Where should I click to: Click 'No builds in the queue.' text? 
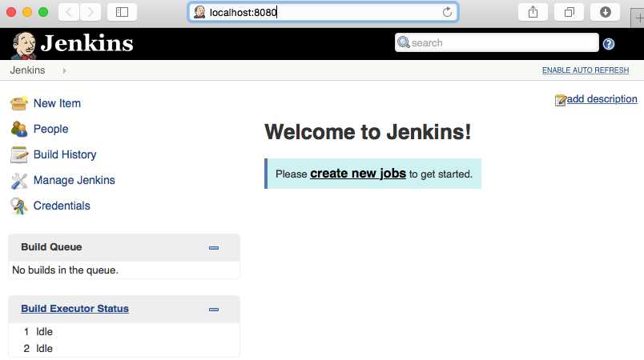click(66, 270)
